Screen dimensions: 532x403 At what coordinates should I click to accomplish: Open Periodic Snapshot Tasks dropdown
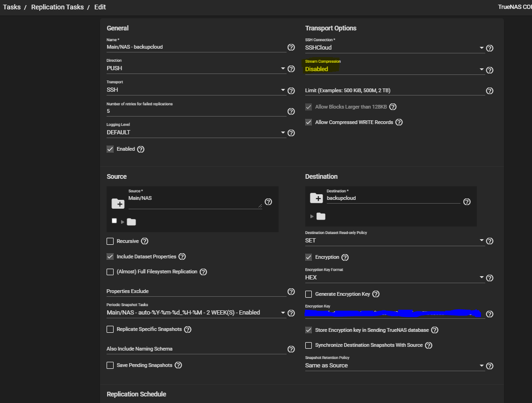196,313
